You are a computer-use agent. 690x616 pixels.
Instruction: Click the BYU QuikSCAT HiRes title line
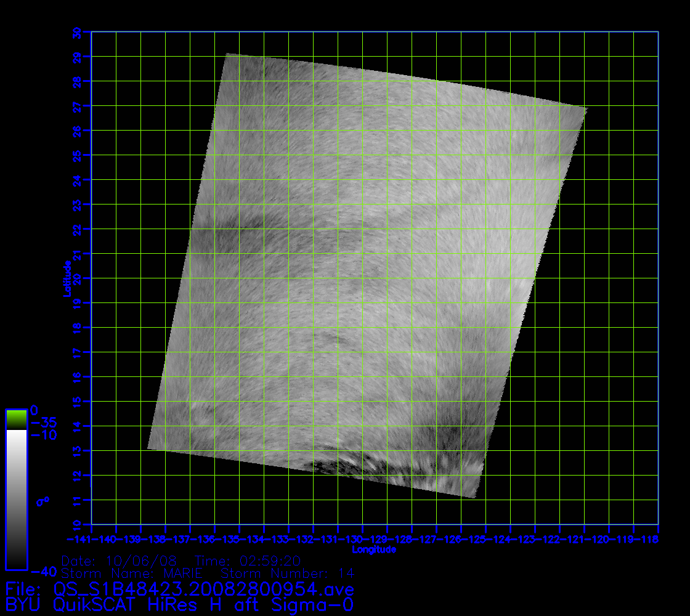(x=179, y=605)
